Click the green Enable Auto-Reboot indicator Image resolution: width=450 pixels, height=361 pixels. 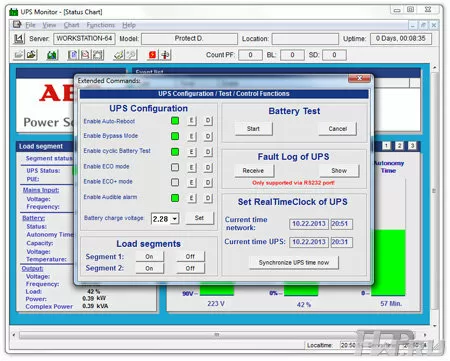[x=175, y=121]
